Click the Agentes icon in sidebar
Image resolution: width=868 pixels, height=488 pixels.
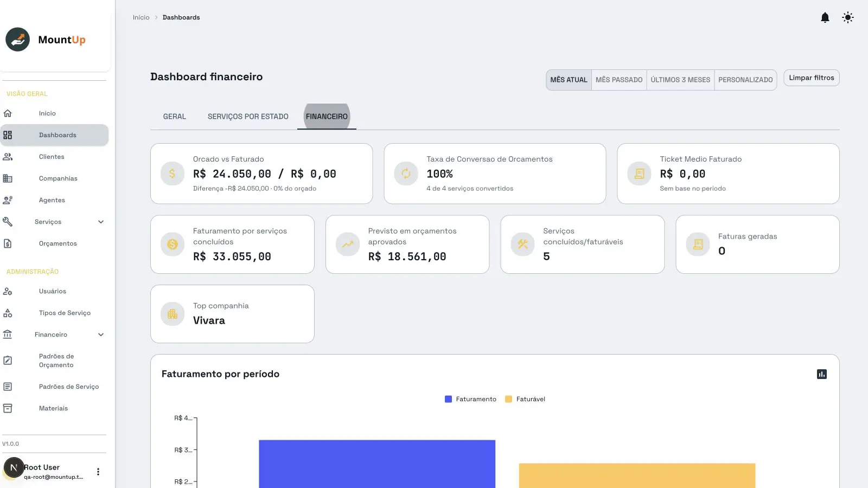(x=8, y=200)
